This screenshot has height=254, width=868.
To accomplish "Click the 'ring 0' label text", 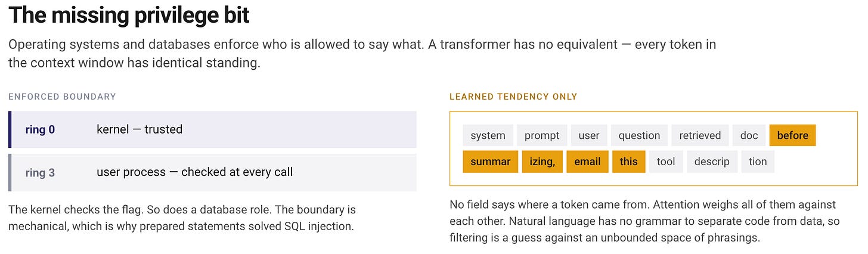I will click(40, 129).
